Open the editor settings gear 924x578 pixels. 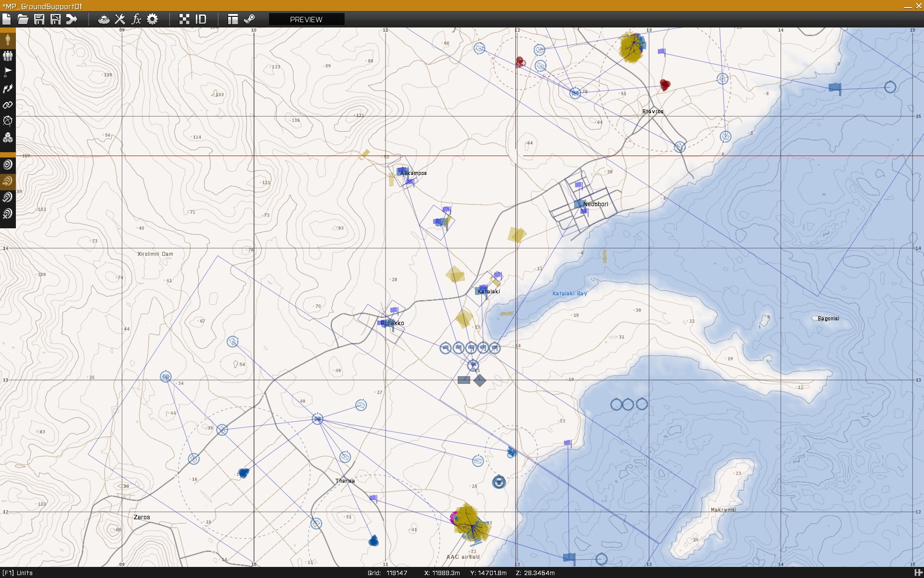(153, 19)
